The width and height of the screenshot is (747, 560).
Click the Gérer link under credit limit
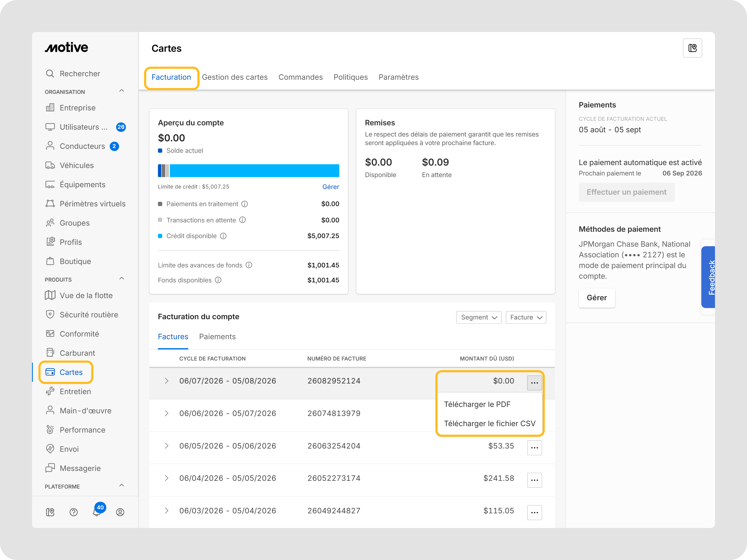(331, 187)
